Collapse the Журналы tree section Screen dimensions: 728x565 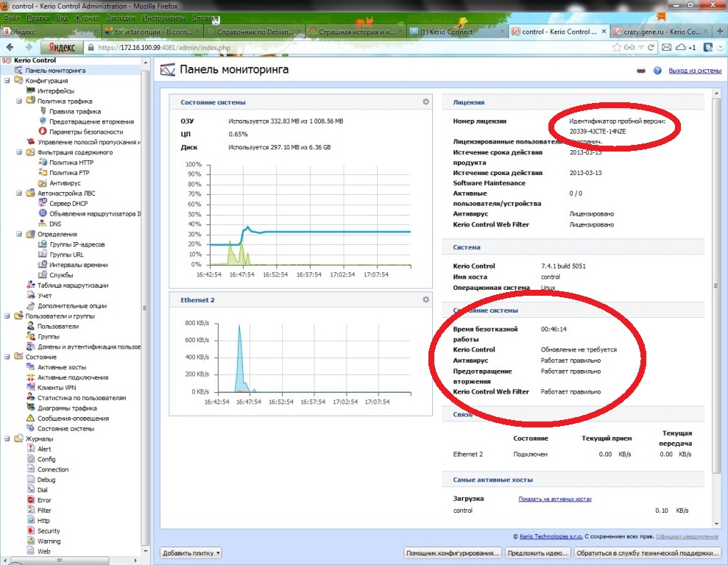tap(7, 439)
